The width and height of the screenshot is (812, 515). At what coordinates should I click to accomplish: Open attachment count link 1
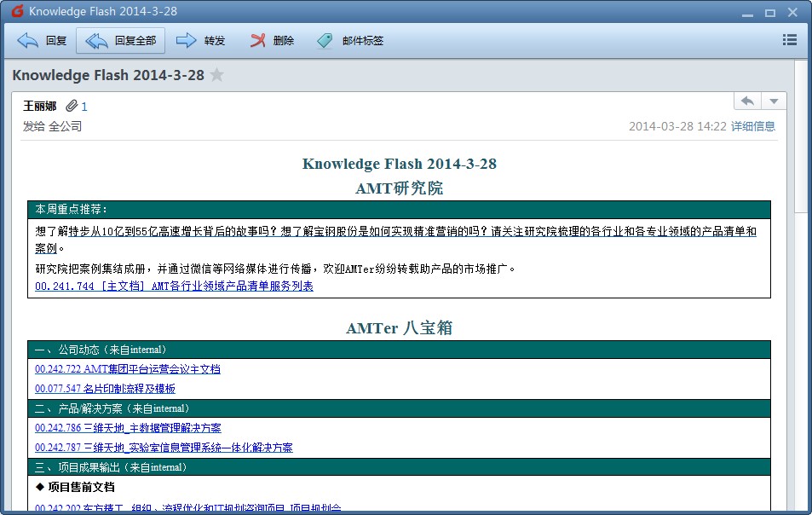pyautogui.click(x=84, y=107)
